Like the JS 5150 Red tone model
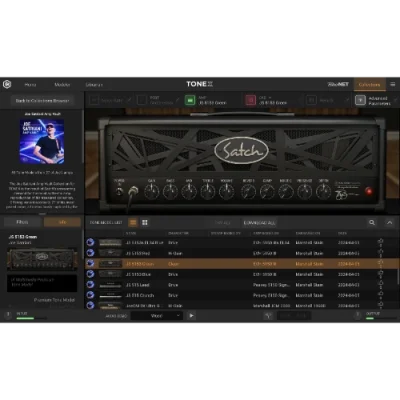 click(x=380, y=252)
